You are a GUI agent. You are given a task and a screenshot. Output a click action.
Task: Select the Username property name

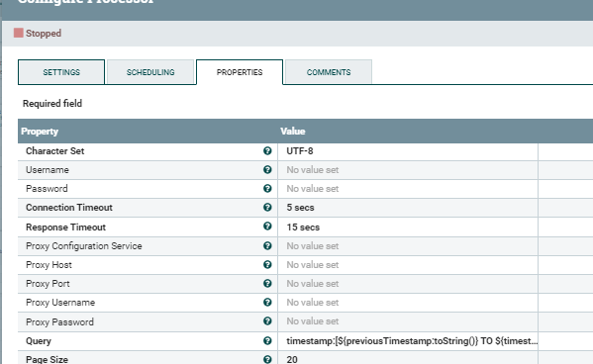coord(48,170)
